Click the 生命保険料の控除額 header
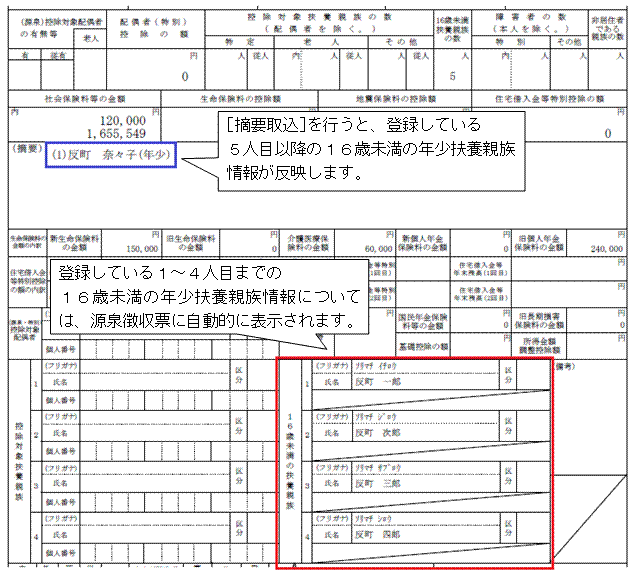643x575 pixels. (240, 99)
